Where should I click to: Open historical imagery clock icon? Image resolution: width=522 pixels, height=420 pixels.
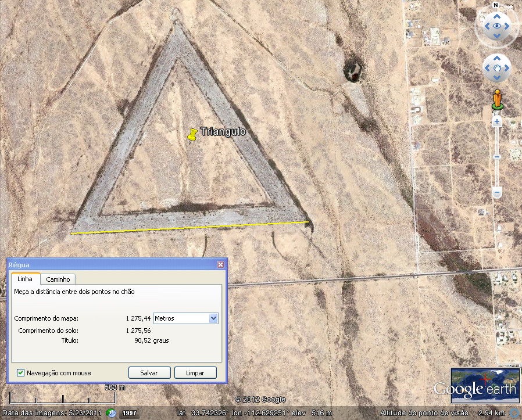[x=110, y=413]
